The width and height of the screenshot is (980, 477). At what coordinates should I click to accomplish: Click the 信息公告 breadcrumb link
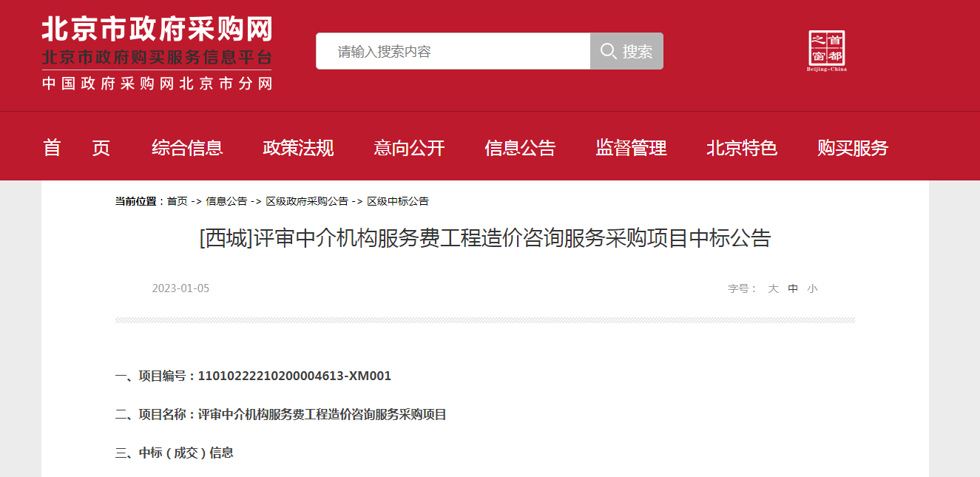click(x=226, y=201)
